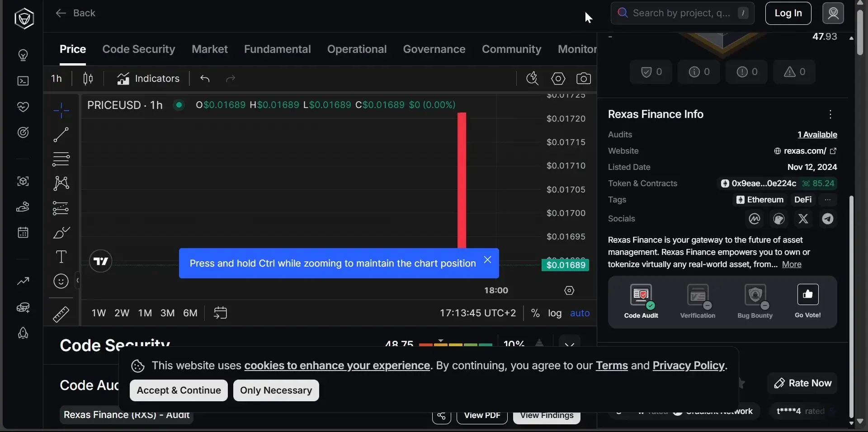868x432 pixels.
Task: Open the coins stack sidebar icon
Action: pos(23,307)
